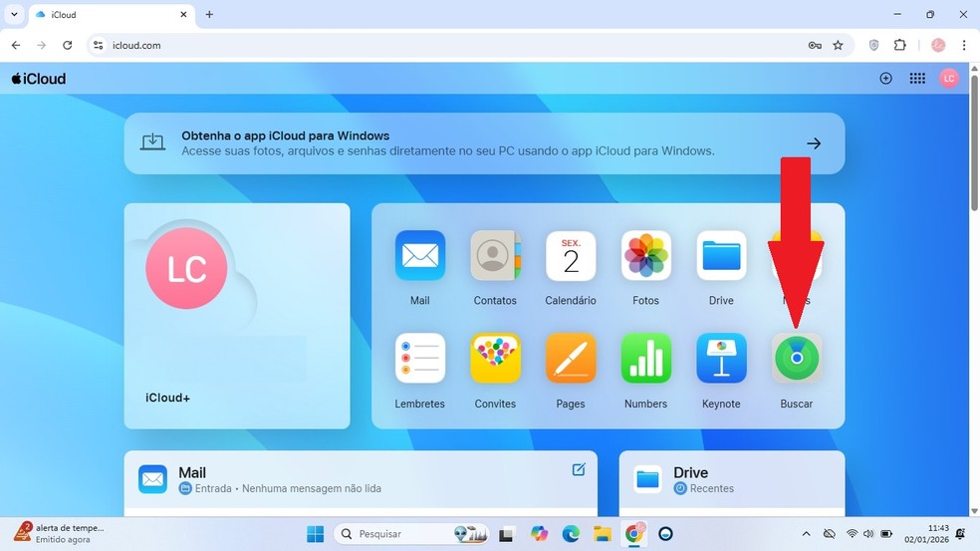View site information icon in address bar
This screenshot has width=980, height=551.
pyautogui.click(x=99, y=45)
